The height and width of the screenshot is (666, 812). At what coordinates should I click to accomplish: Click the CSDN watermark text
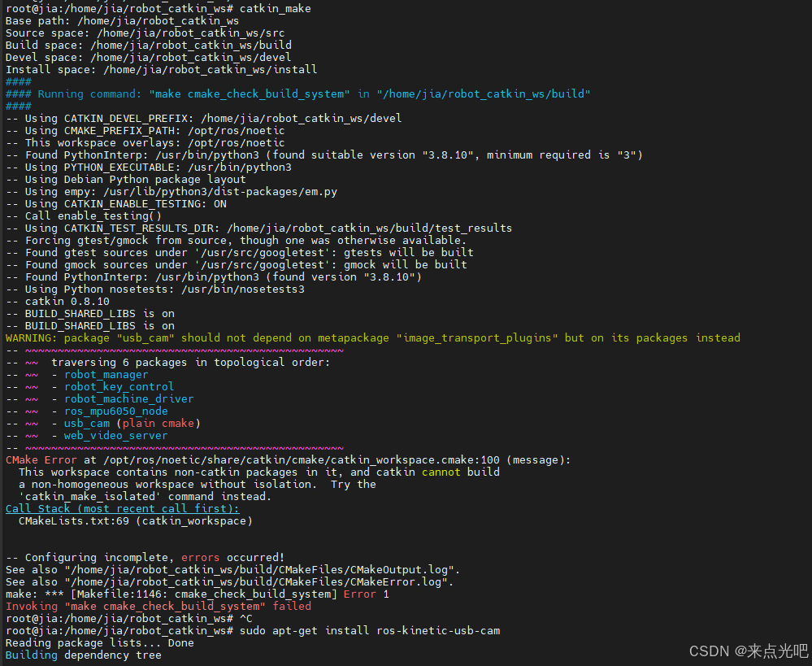click(748, 651)
